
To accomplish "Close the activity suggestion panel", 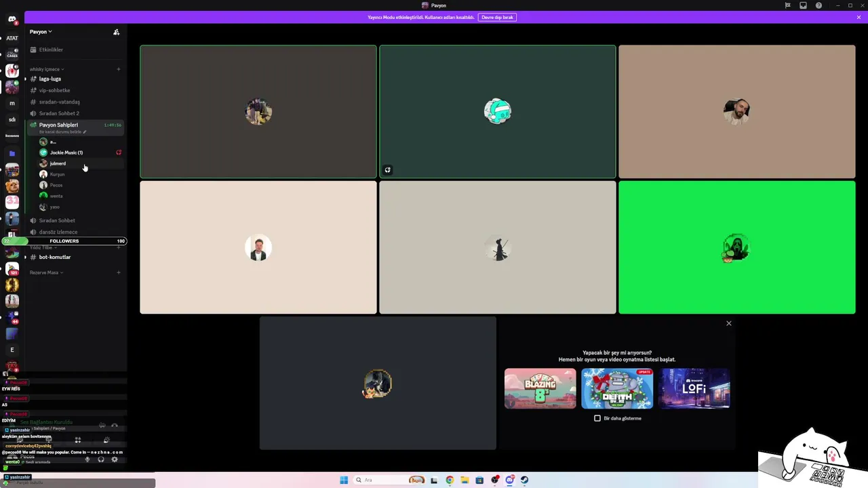I will point(729,323).
